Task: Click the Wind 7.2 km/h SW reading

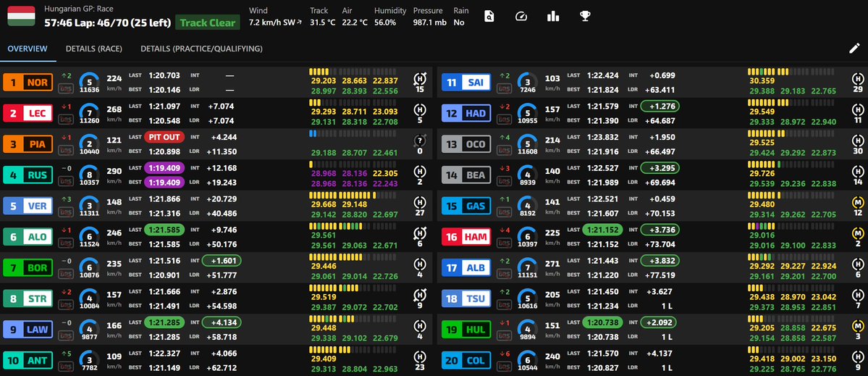Action: point(276,17)
